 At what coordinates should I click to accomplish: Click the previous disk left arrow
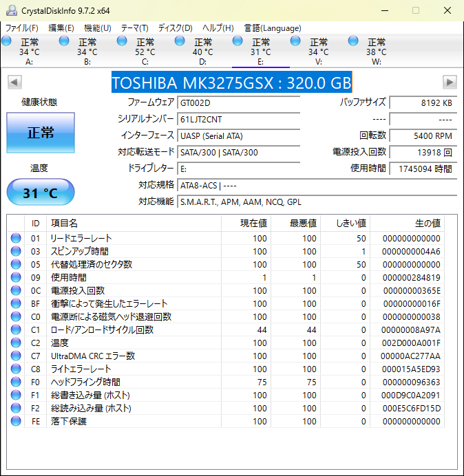pos(14,83)
